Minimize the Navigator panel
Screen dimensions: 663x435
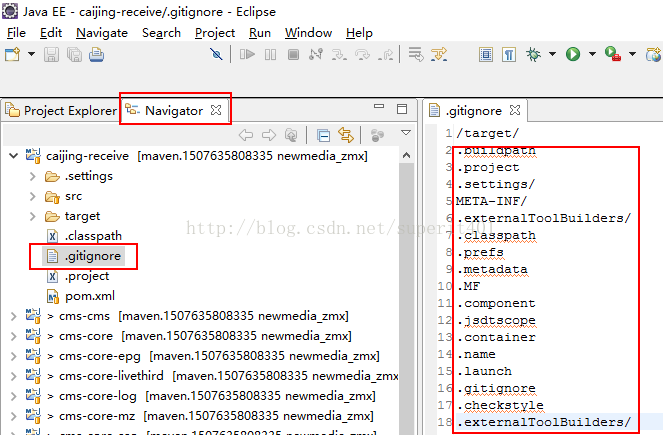pos(379,107)
